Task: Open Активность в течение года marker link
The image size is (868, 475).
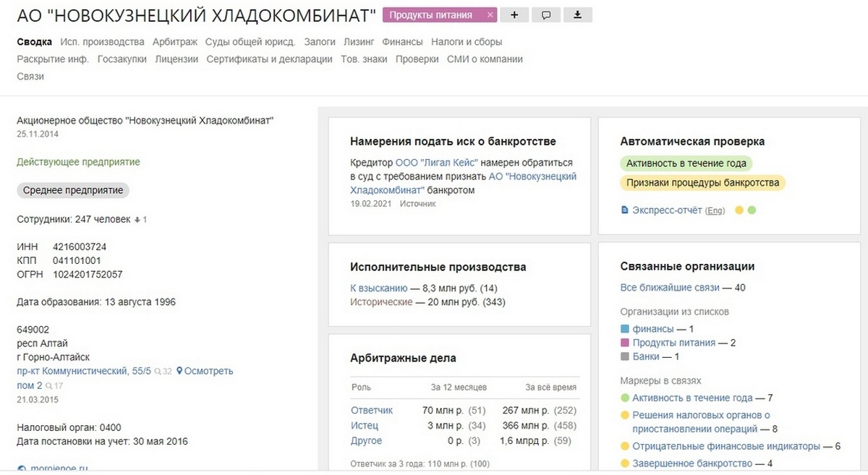Action: pyautogui.click(x=692, y=398)
